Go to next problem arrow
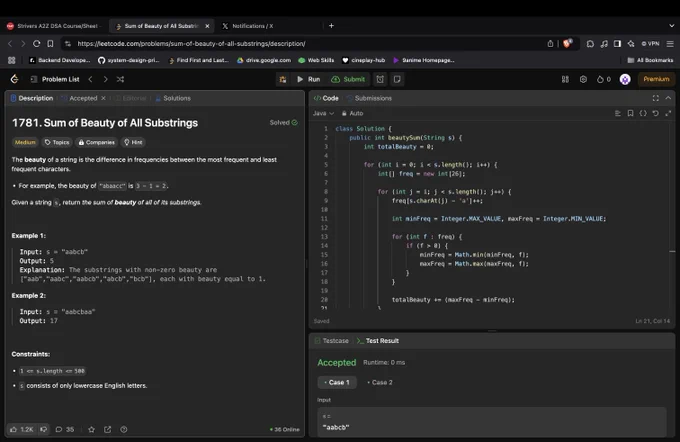Image resolution: width=680 pixels, height=442 pixels. click(105, 79)
